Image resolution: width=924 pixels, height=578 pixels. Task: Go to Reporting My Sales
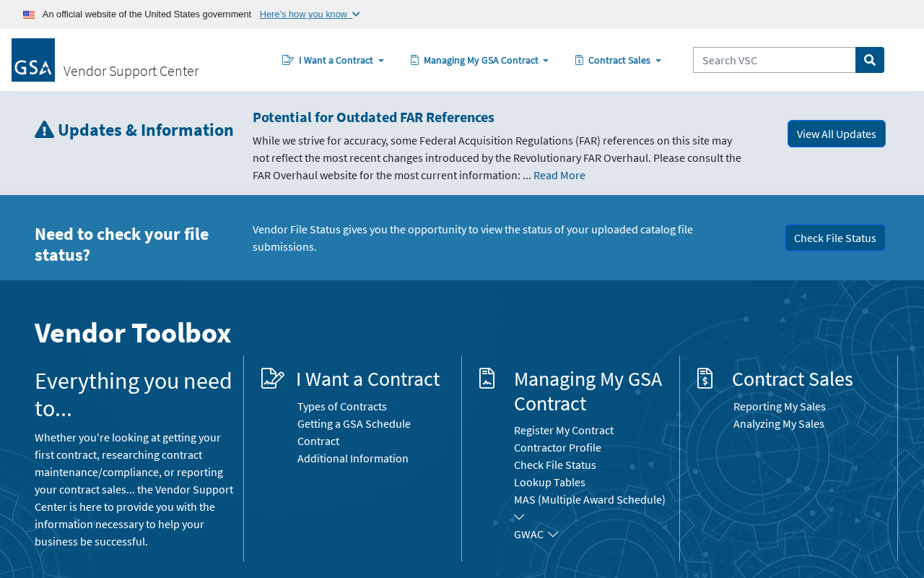[x=780, y=406]
